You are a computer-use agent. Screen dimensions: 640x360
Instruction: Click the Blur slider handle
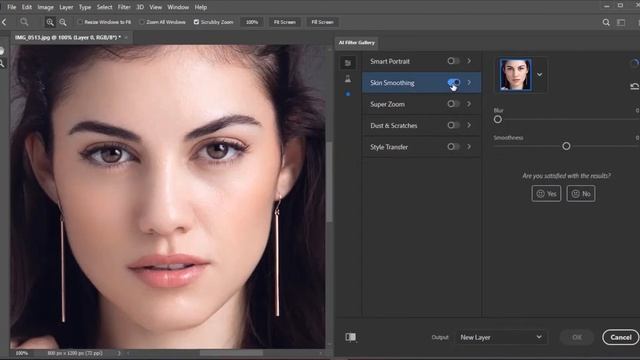coord(498,120)
